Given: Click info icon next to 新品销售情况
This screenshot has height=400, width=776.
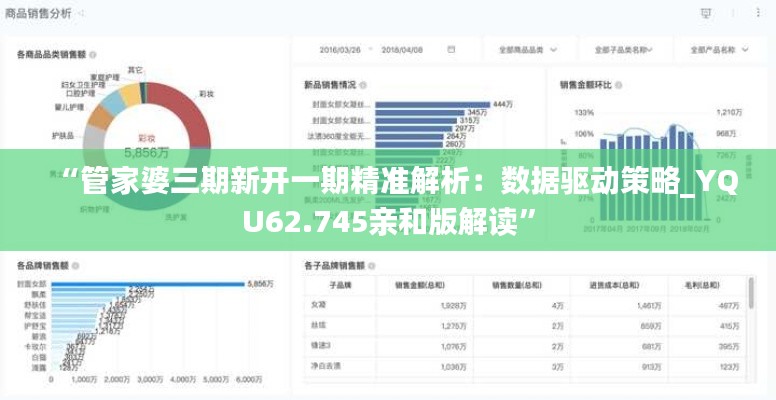Looking at the screenshot, I should (363, 85).
